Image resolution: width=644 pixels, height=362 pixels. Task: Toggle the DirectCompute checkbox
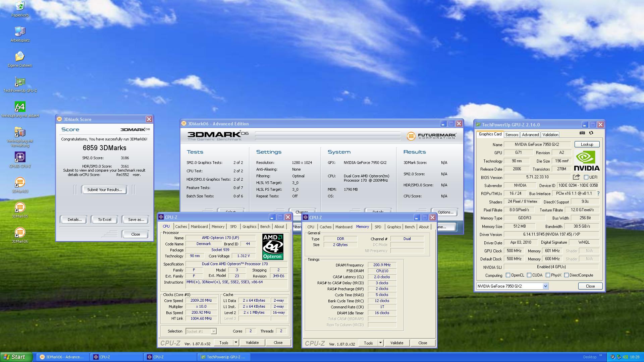click(x=566, y=275)
